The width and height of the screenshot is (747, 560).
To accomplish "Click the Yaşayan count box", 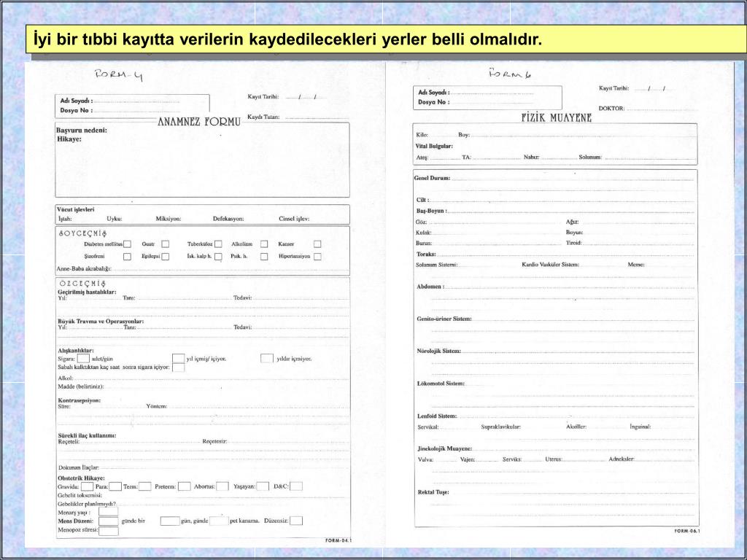I will pos(263,486).
